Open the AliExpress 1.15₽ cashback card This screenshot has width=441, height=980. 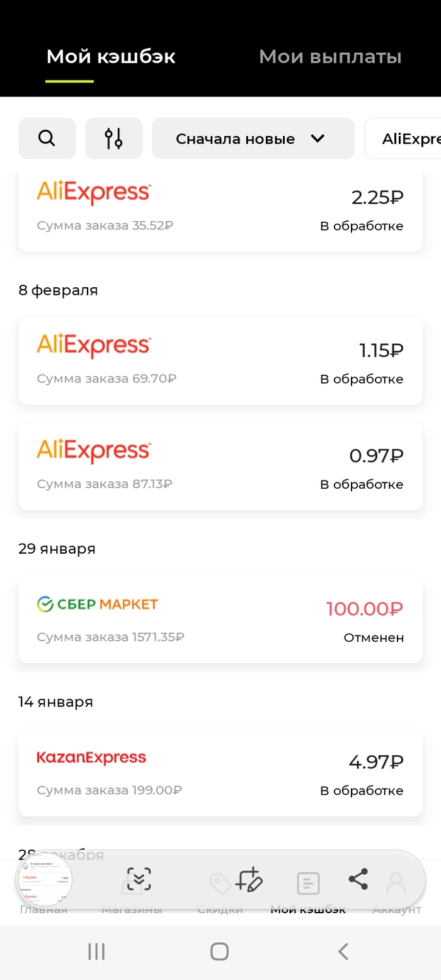pyautogui.click(x=220, y=361)
